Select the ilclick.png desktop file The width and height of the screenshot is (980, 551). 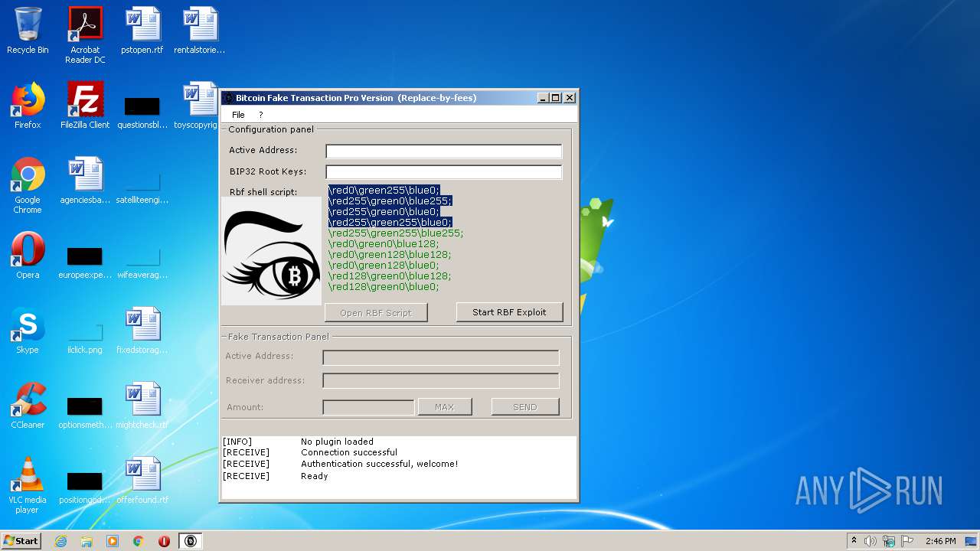(85, 337)
